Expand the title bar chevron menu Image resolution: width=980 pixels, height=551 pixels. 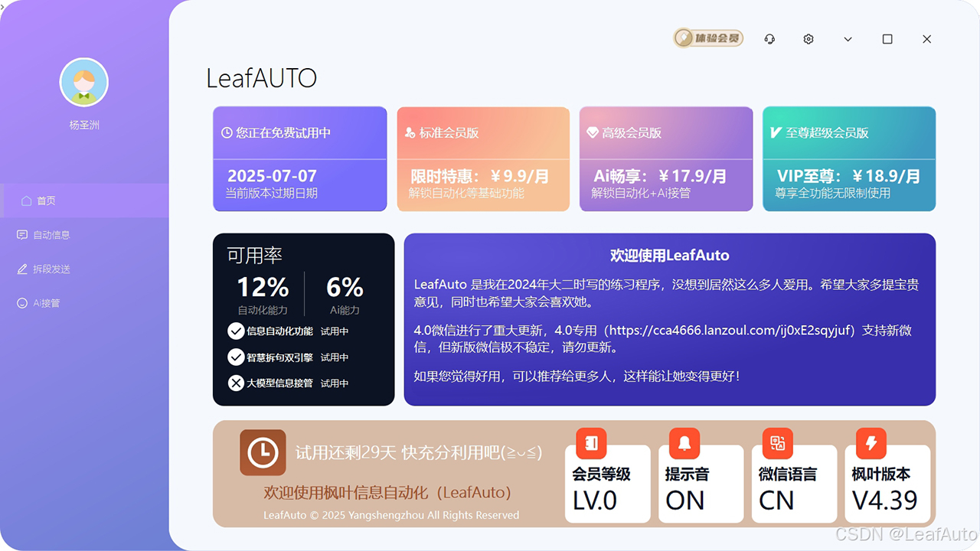(848, 38)
